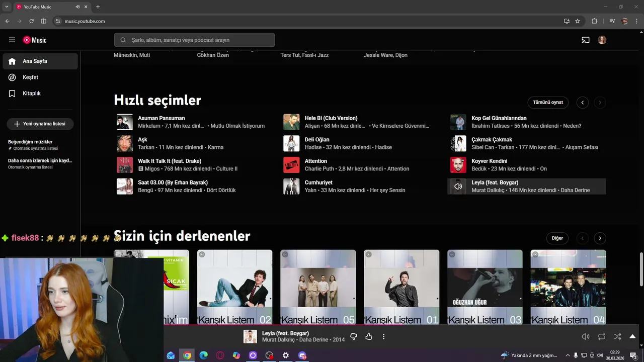Open more options menu in player bar
This screenshot has width=644, height=362.
(383, 337)
